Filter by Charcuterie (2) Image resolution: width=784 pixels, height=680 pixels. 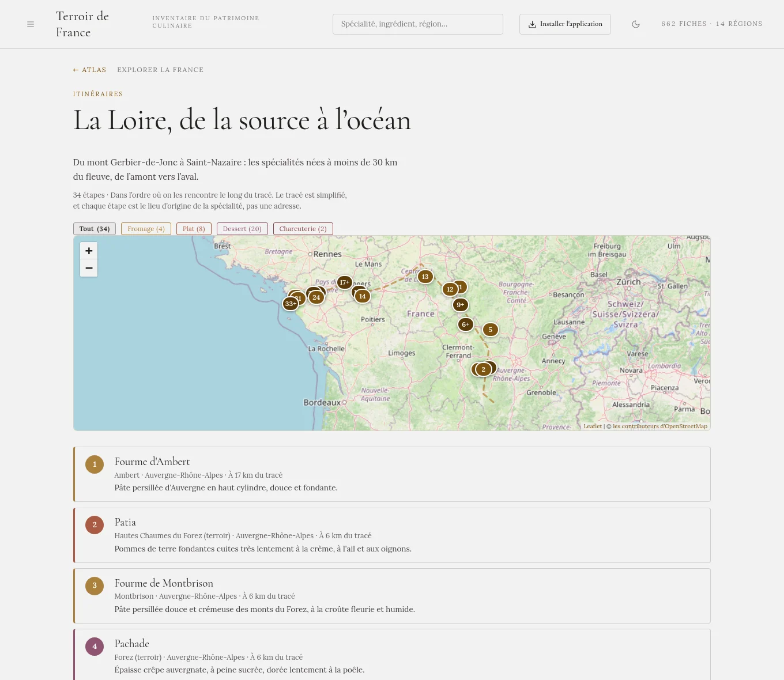pos(303,229)
